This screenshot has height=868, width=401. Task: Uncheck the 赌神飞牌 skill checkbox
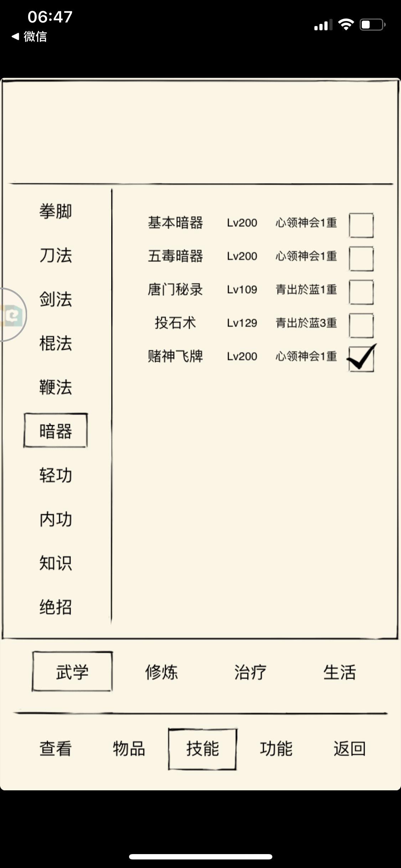[x=361, y=358]
